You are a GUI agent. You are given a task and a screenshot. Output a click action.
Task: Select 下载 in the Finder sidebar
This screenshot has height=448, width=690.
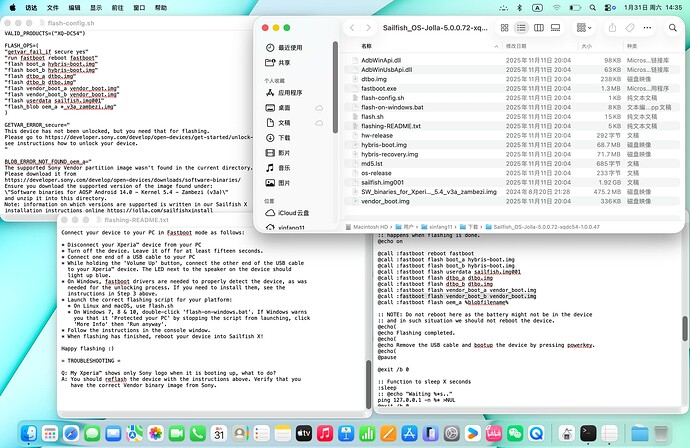point(283,137)
